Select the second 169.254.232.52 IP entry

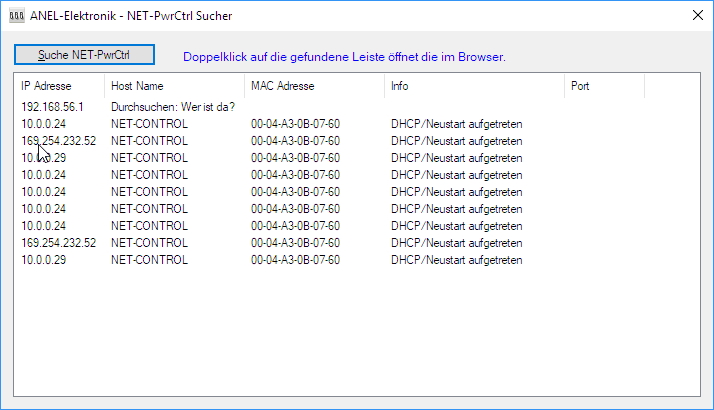click(59, 242)
